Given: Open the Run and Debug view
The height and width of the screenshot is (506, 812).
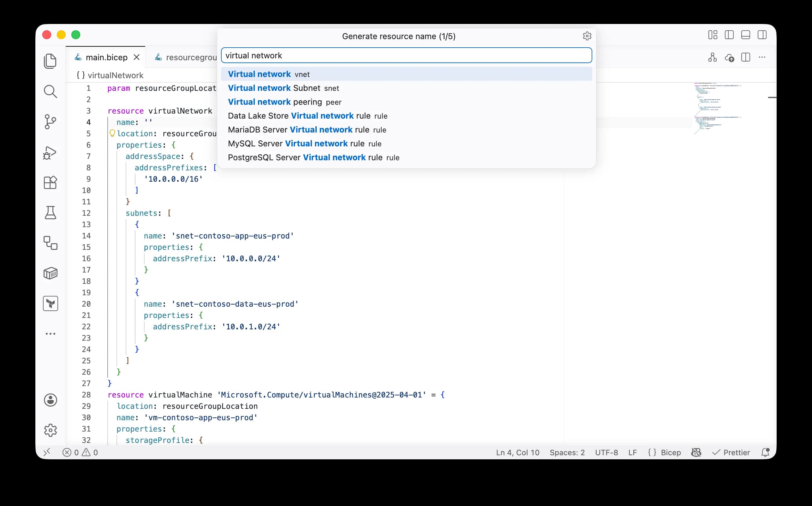Looking at the screenshot, I should pos(50,152).
